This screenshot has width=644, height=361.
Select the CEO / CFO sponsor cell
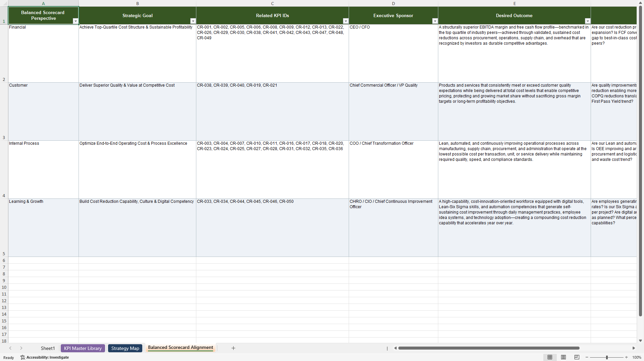coord(393,53)
